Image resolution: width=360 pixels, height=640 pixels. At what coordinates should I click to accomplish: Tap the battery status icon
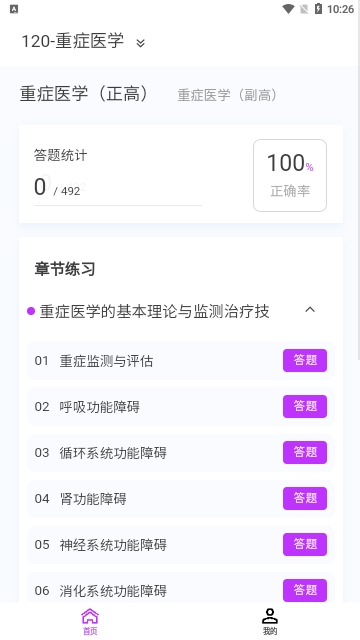[318, 9]
